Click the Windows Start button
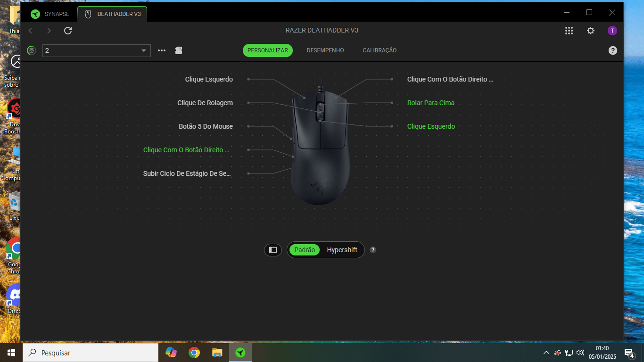 11,353
